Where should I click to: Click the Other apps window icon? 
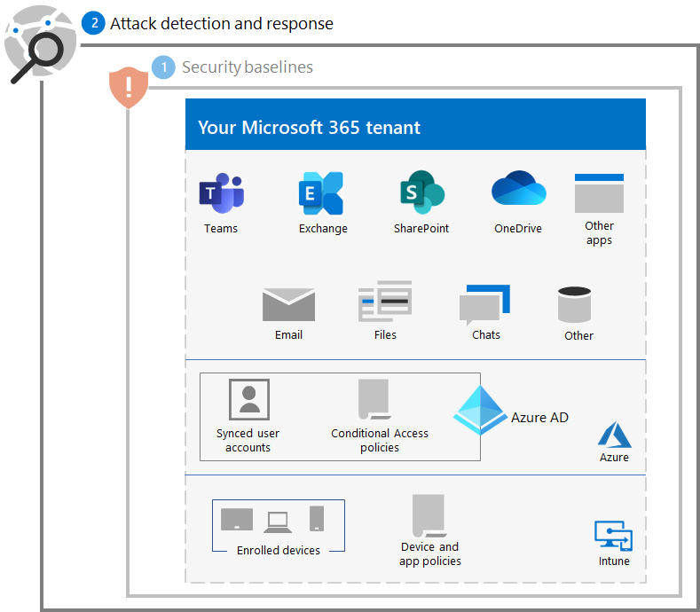(599, 193)
